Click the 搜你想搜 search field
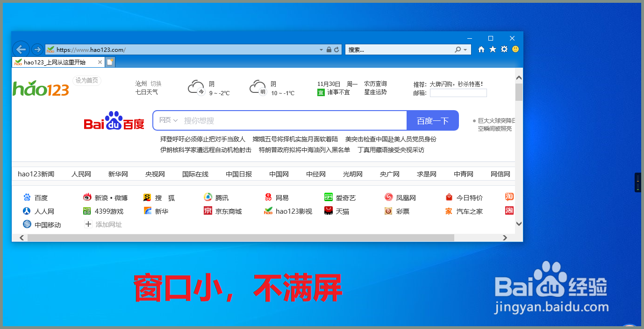 (293, 120)
